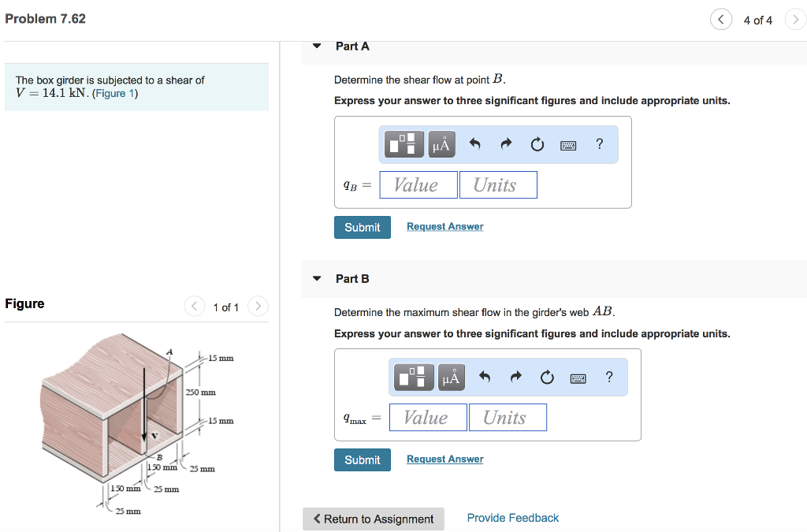Viewport: 807px width, 532px height.
Task: Click Return to Assignment
Action: 373,519
